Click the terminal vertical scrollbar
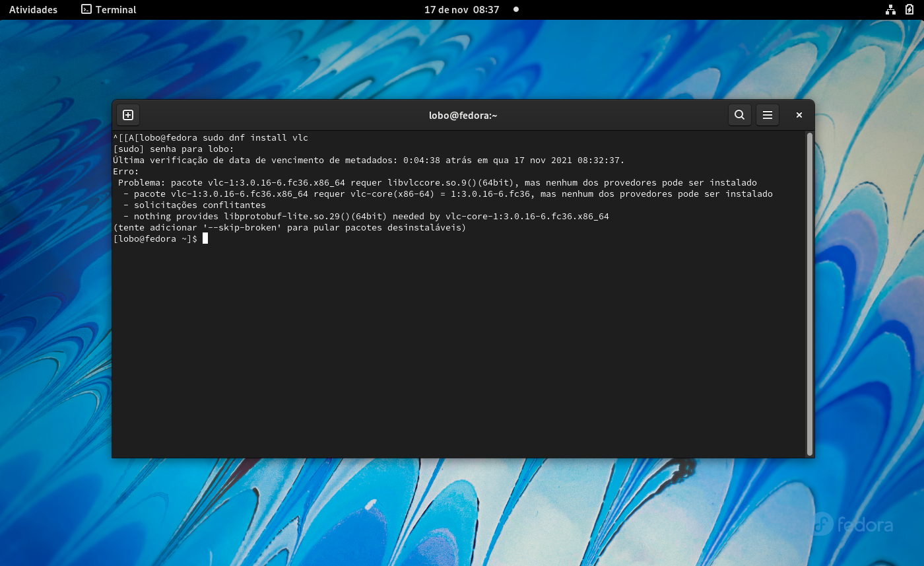 [810, 294]
